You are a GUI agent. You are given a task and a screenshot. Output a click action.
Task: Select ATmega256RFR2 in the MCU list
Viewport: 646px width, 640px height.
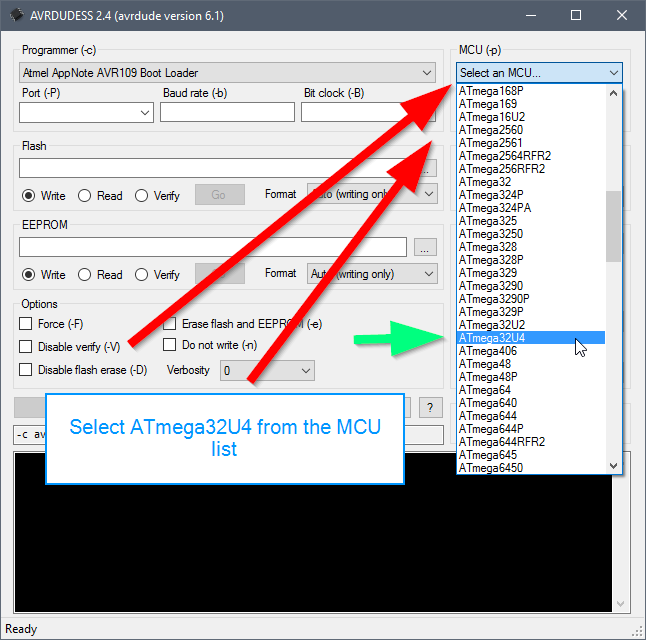click(x=531, y=169)
